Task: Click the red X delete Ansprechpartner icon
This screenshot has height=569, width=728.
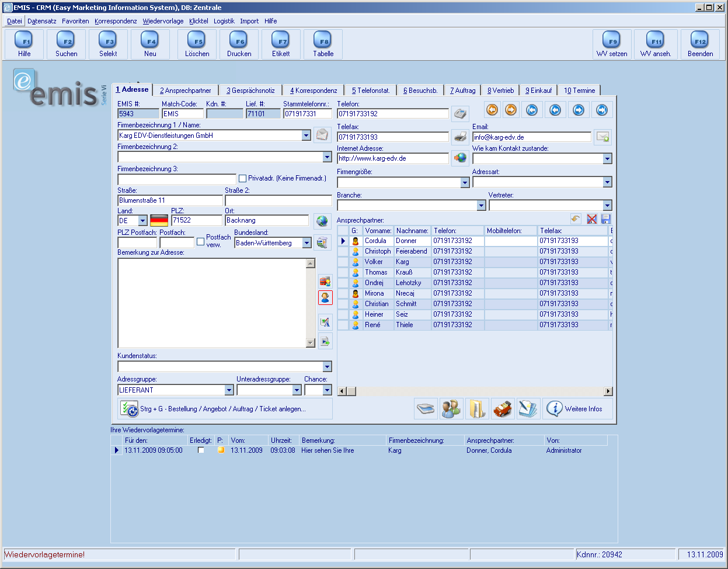Action: click(591, 219)
